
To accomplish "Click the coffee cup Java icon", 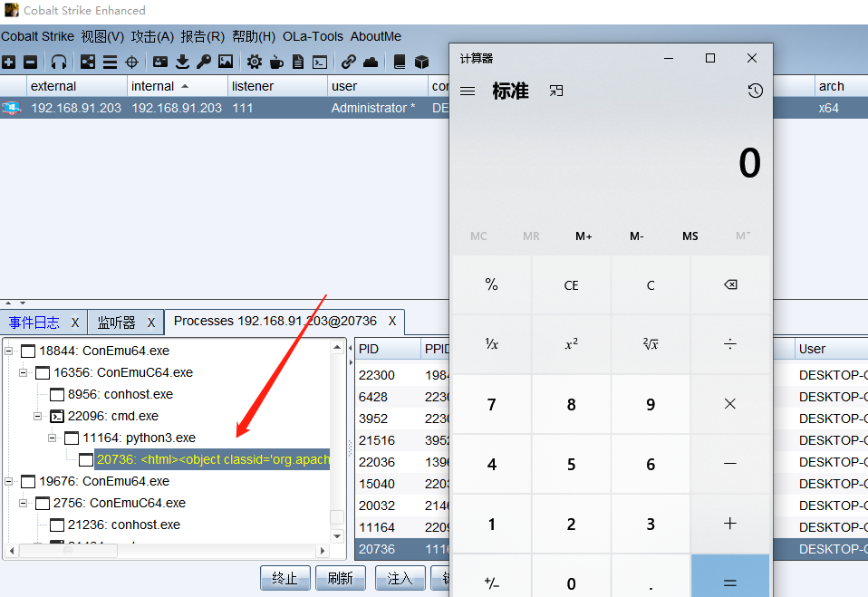I will coord(276,62).
